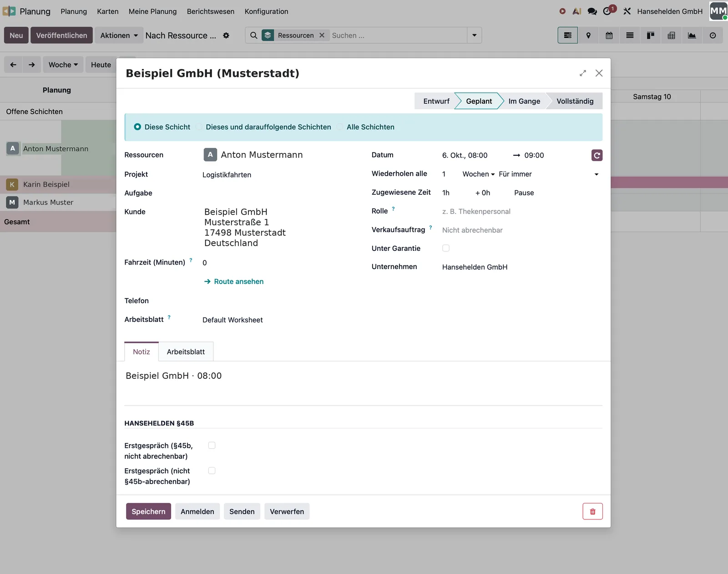Click Anton Mustermann's avatar in Ressourcen field

point(210,155)
